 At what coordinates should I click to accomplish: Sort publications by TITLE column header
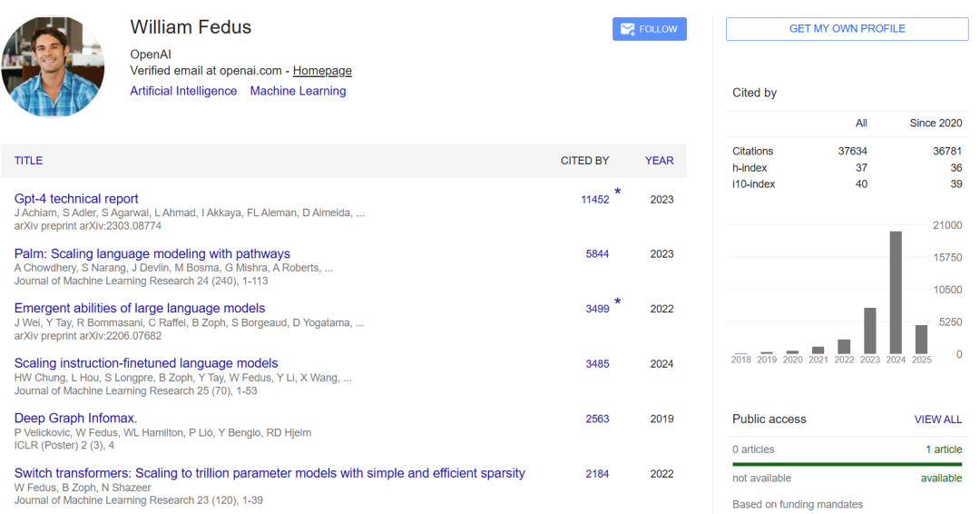pyautogui.click(x=28, y=161)
